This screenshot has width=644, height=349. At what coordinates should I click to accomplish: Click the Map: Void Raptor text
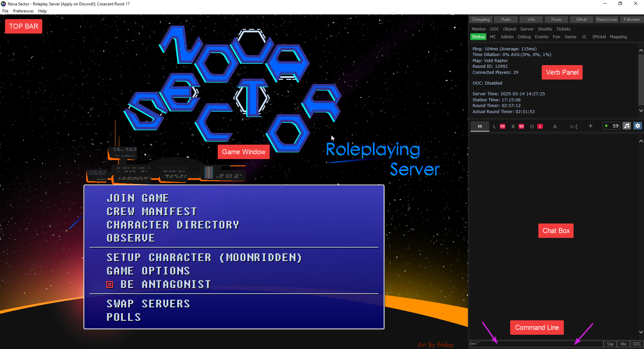[490, 61]
